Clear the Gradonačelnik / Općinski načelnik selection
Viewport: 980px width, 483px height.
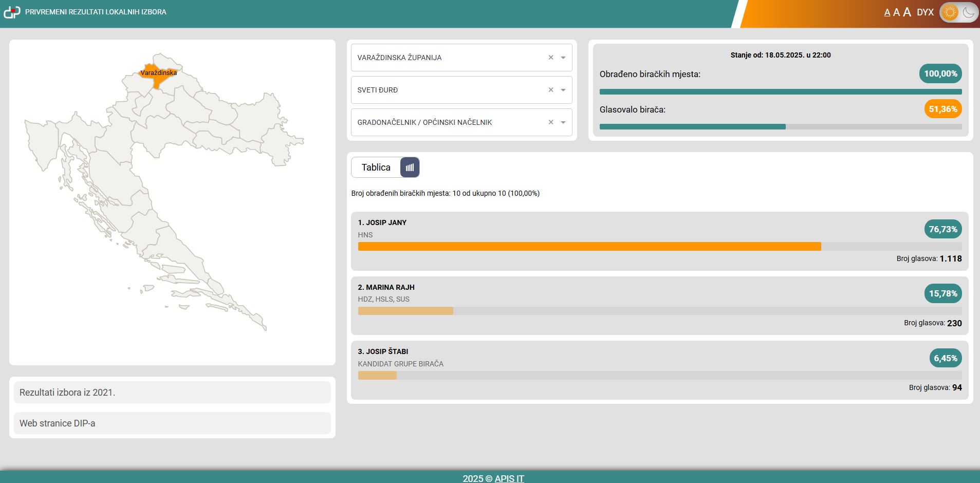(551, 122)
